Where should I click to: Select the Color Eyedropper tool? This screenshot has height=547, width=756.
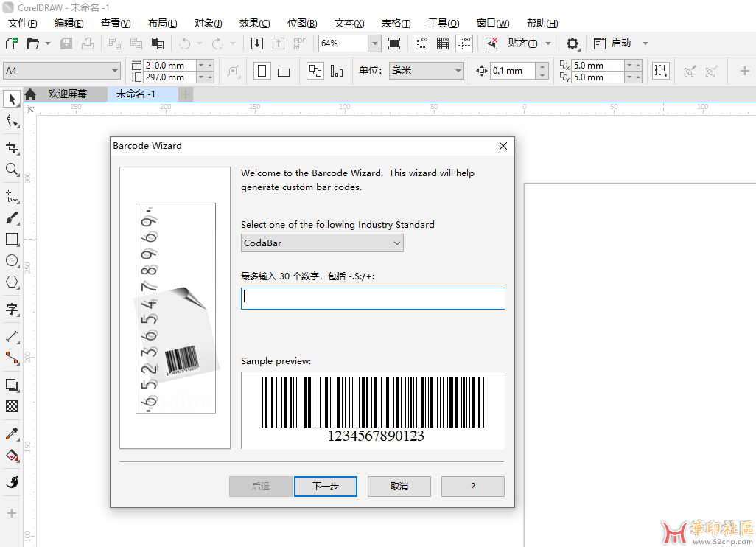[12, 433]
